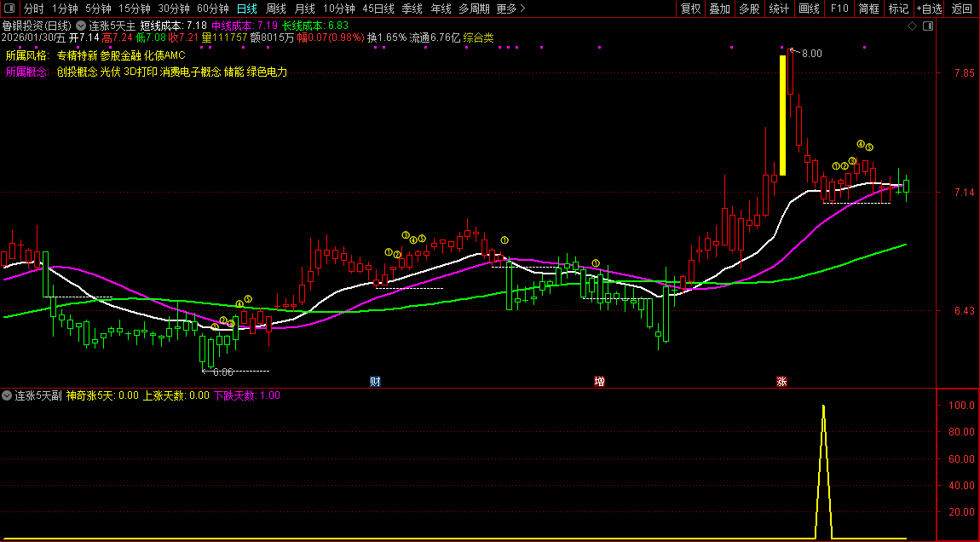Viewport: 980px width, 542px height.
Task: Click the 所属风格 label
Action: coord(27,55)
